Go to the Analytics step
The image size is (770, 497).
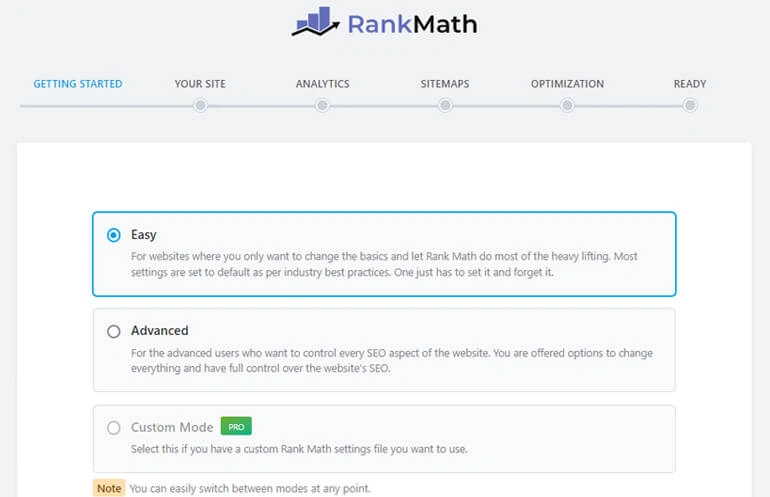[322, 84]
